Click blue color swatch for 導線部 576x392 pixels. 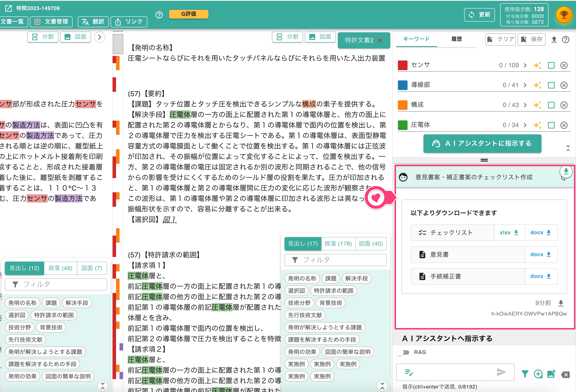[x=403, y=85]
